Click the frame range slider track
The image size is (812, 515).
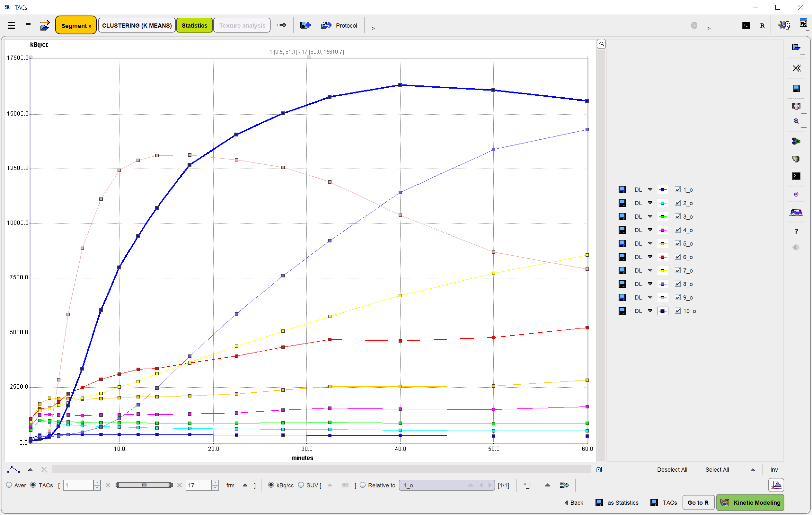pos(144,485)
